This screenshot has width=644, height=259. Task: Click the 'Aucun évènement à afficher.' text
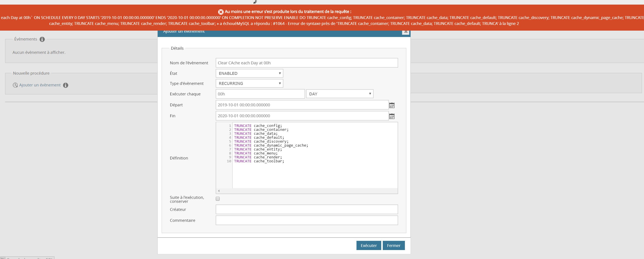(39, 52)
